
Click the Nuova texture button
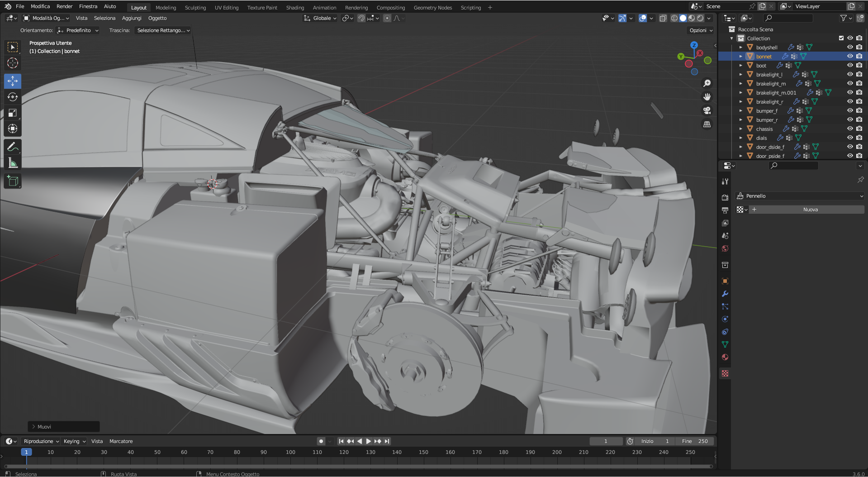[810, 210]
